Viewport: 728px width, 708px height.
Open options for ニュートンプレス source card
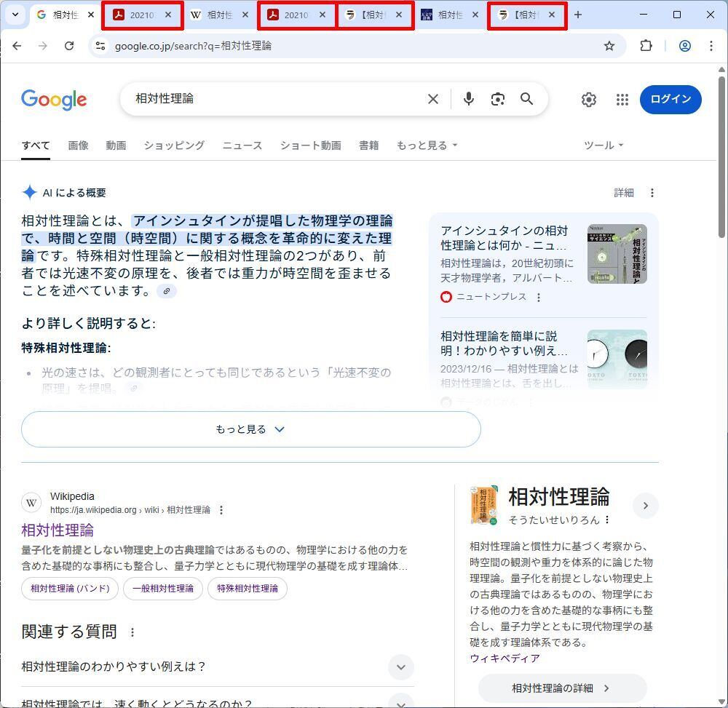[x=539, y=298]
